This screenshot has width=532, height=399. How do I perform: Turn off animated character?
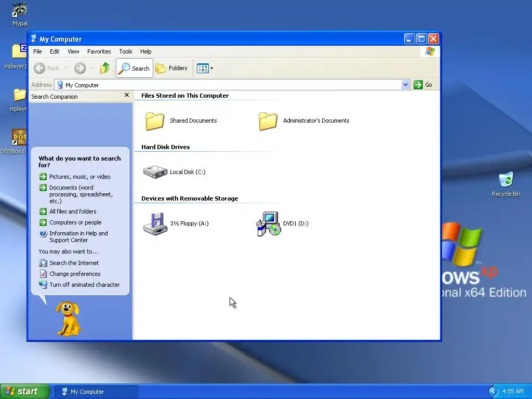click(85, 285)
